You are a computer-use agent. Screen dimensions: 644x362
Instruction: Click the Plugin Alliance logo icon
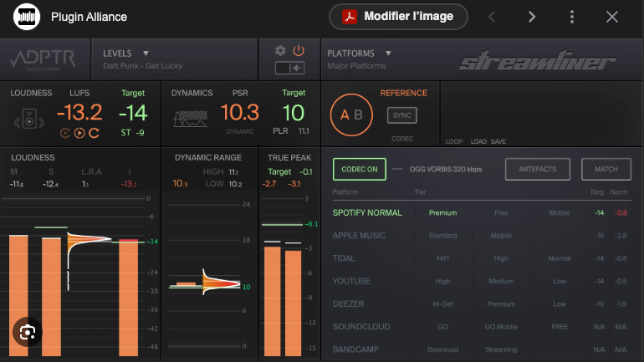[27, 17]
